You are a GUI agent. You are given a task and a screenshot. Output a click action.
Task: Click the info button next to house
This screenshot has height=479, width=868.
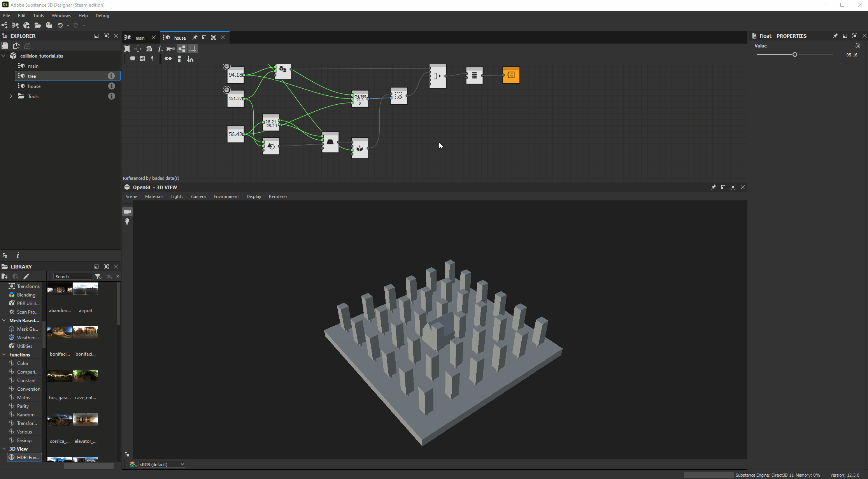112,86
